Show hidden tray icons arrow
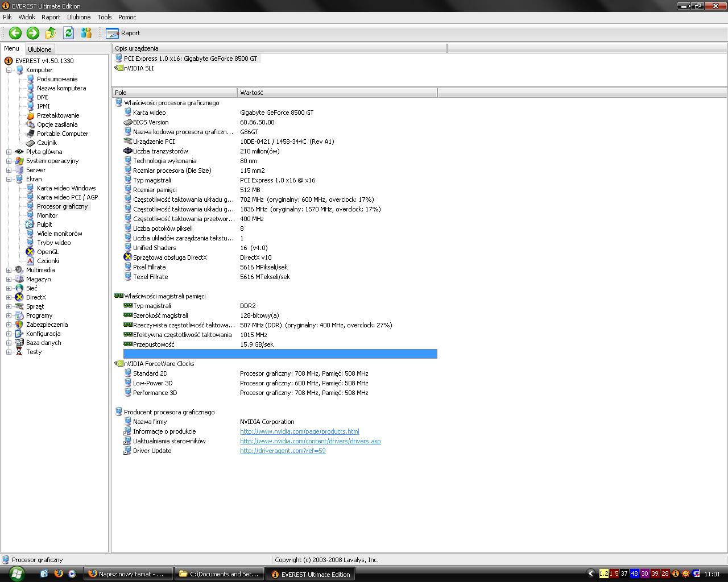 pyautogui.click(x=591, y=574)
